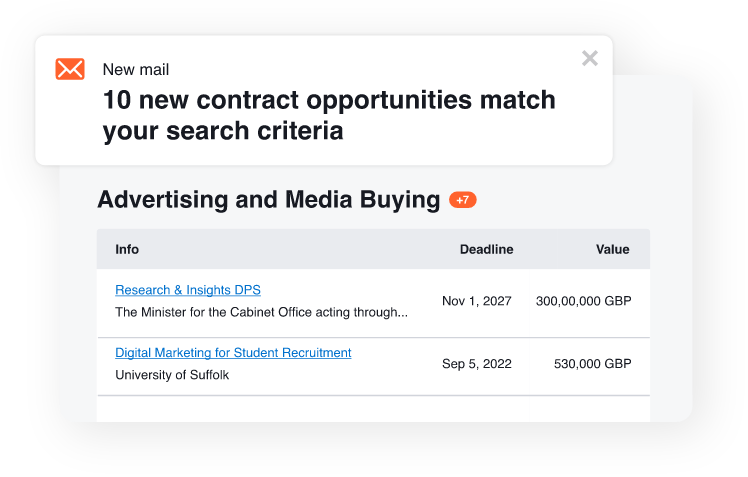Click the Advertising and Media Buying heading
Image resolution: width=748 pixels, height=477 pixels.
(x=269, y=199)
